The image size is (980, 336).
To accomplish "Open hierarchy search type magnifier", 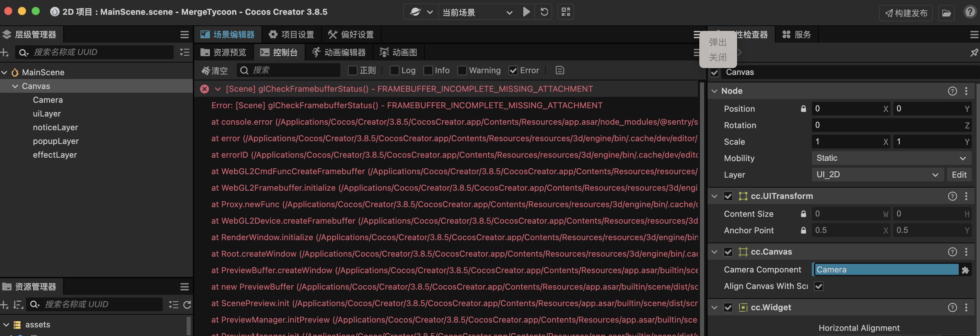I will coord(24,52).
